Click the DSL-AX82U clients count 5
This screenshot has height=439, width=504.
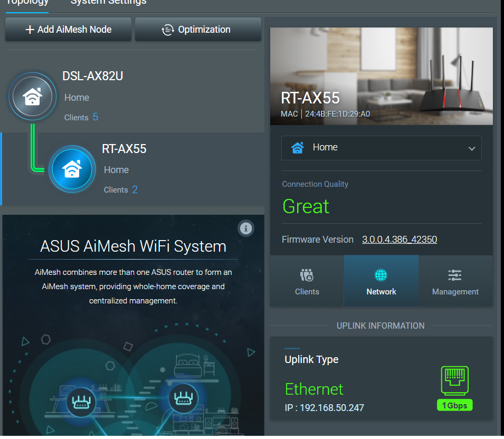click(96, 117)
